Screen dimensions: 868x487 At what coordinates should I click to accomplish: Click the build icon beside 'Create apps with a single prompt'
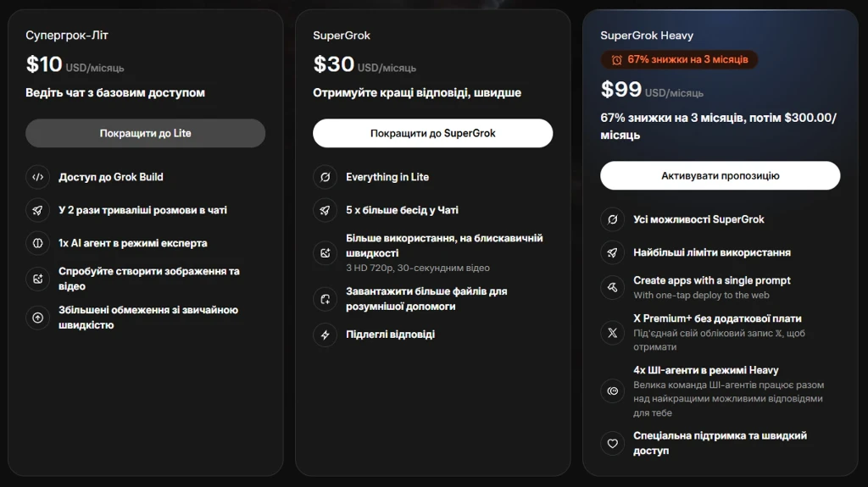pyautogui.click(x=612, y=287)
